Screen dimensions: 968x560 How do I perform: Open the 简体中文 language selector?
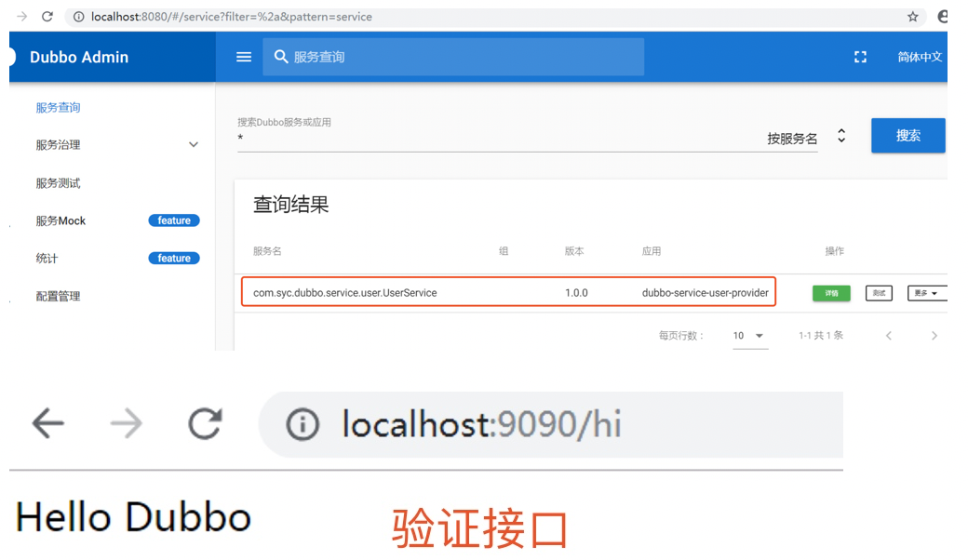920,57
